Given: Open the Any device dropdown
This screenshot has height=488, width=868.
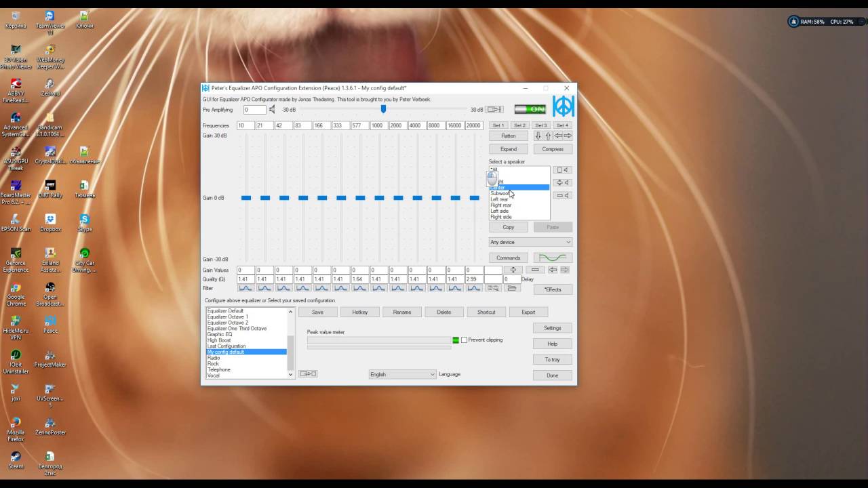Looking at the screenshot, I should (x=530, y=242).
